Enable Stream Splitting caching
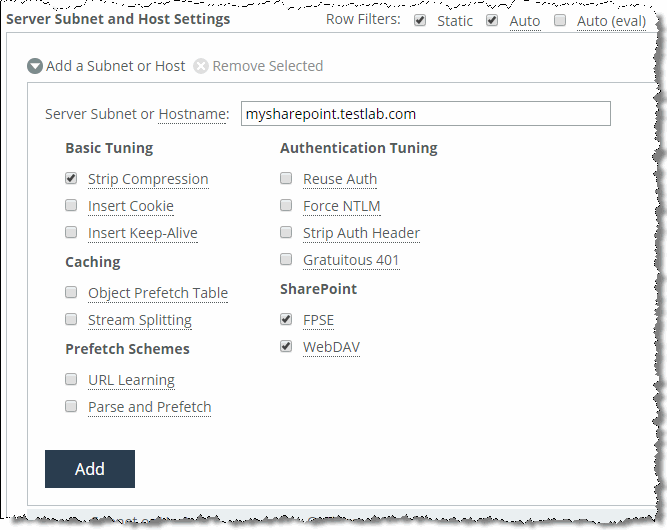This screenshot has width=667, height=530. [x=71, y=319]
